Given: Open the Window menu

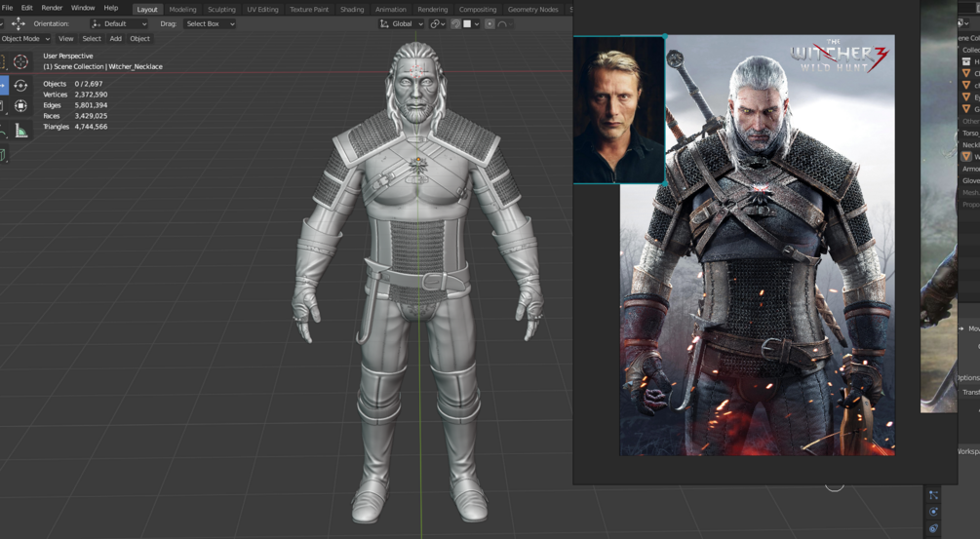Looking at the screenshot, I should 83,8.
